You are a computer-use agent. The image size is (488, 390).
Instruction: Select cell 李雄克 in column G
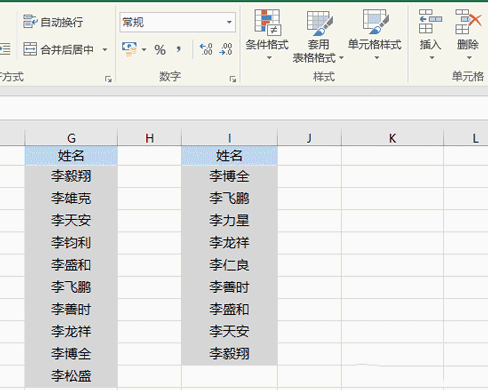tap(71, 198)
